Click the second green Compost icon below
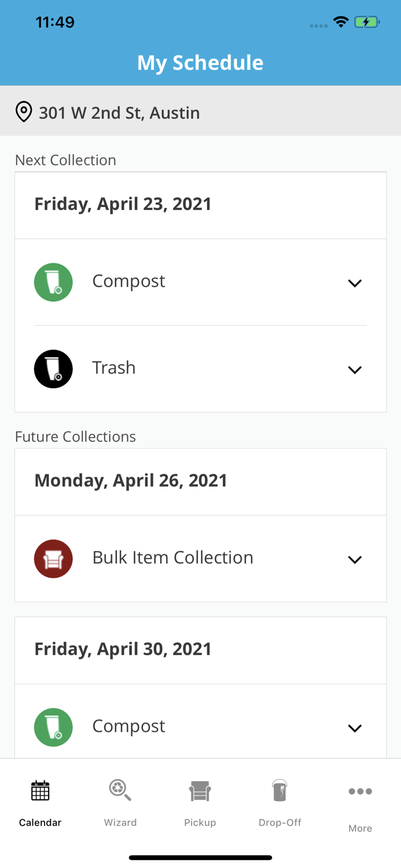Image resolution: width=401 pixels, height=868 pixels. click(x=53, y=727)
